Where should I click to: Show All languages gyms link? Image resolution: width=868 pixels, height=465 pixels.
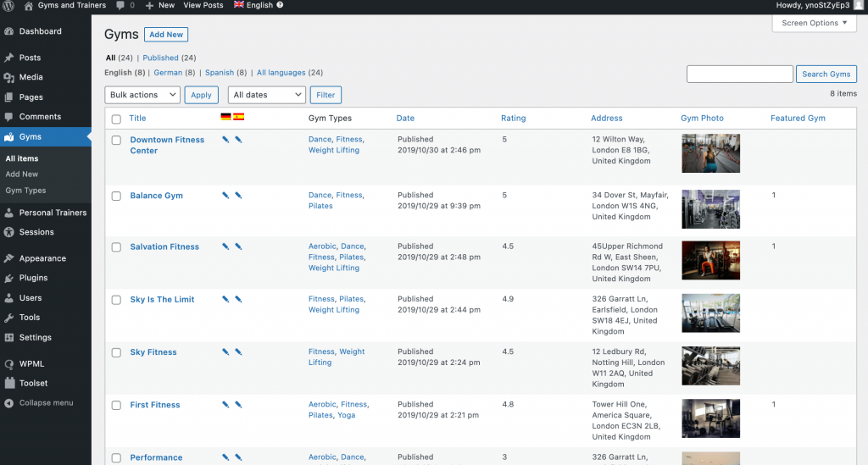[281, 73]
